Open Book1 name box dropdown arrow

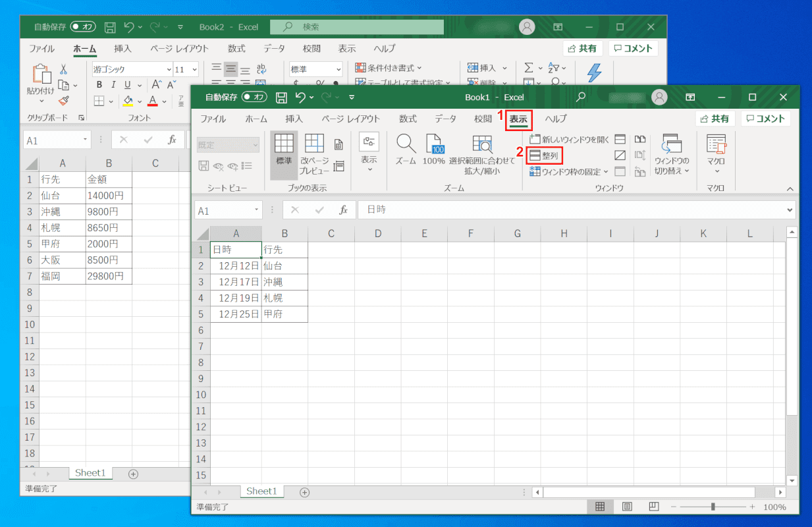point(256,211)
